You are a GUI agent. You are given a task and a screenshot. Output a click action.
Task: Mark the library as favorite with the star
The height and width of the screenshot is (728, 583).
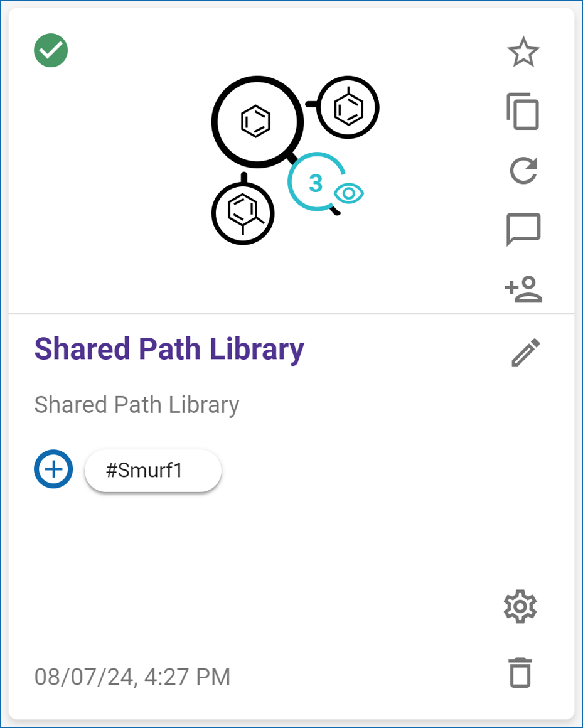(523, 52)
